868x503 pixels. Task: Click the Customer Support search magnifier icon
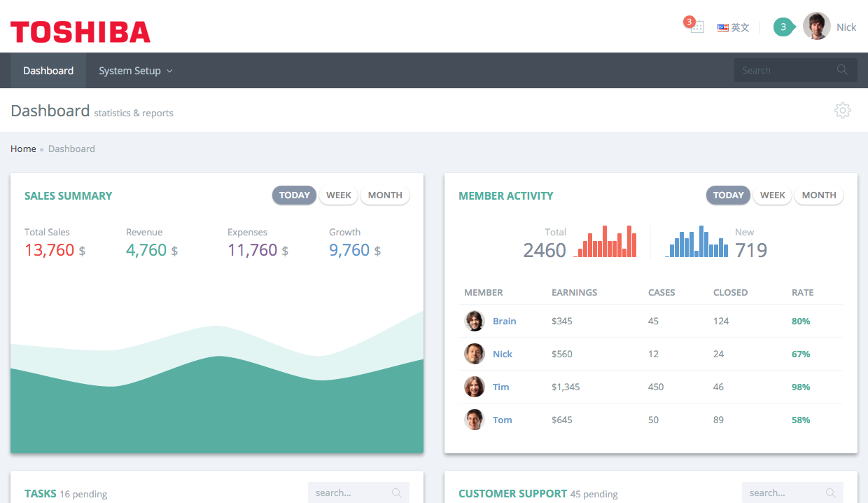pyautogui.click(x=831, y=493)
